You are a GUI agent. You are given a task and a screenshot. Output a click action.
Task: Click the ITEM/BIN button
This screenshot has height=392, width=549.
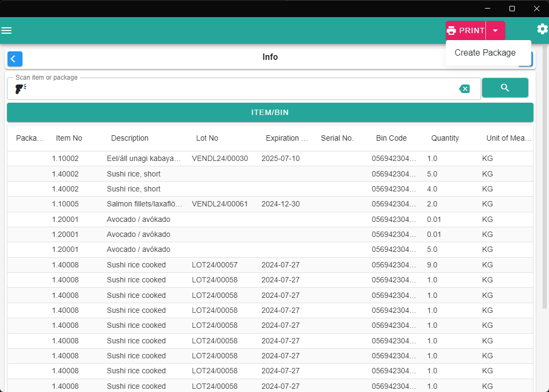(x=270, y=112)
